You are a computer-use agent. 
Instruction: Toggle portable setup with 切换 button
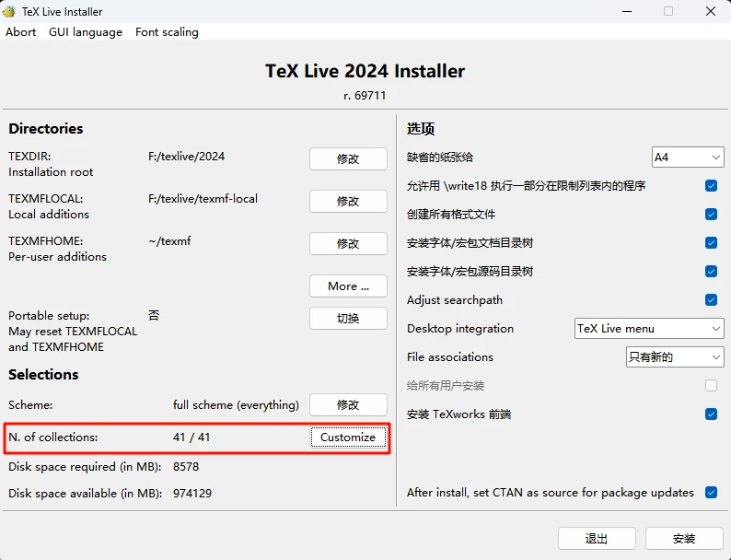[348, 318]
